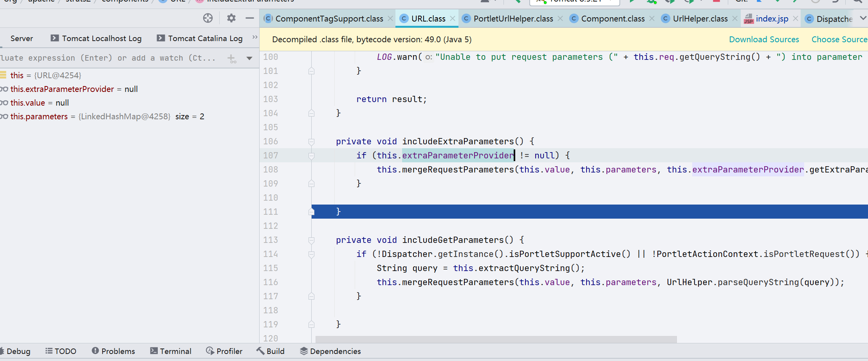Show more hidden debug log tabs
Image resolution: width=868 pixels, height=361 pixels.
click(255, 37)
